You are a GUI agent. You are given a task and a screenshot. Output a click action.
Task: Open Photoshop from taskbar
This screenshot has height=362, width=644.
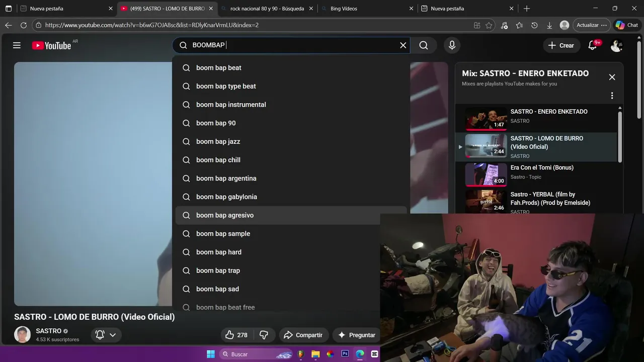click(345, 354)
